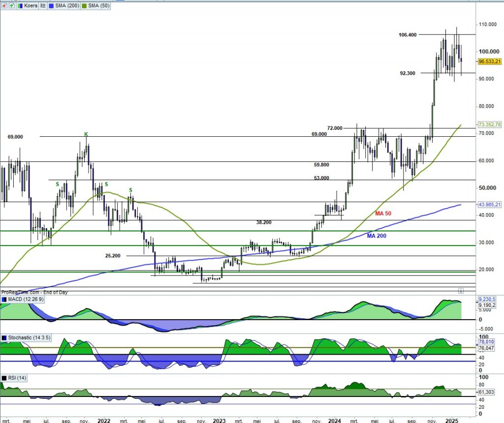This screenshot has width=504, height=423.
Task: Click the blue SMA (200) color square
Action: 52,5
